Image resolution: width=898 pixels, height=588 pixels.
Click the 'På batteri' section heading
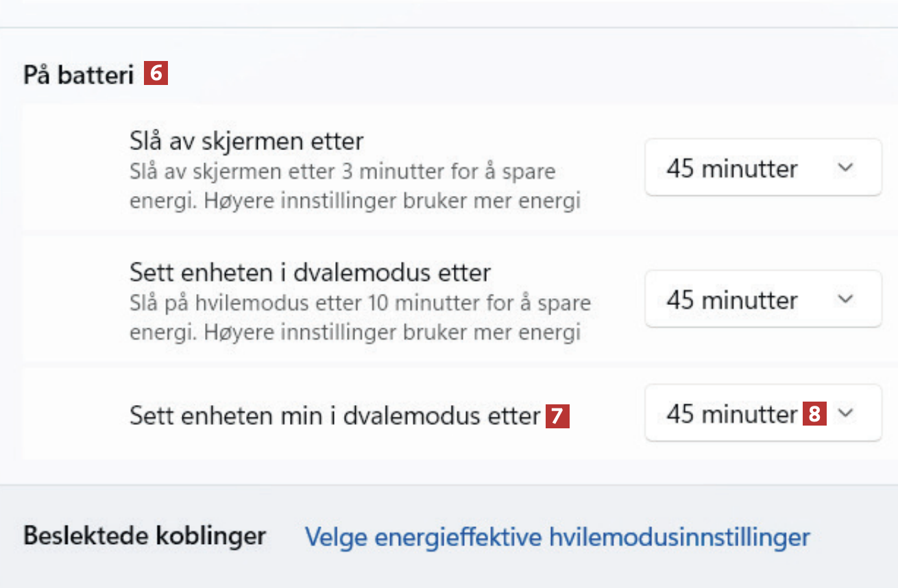(x=78, y=75)
